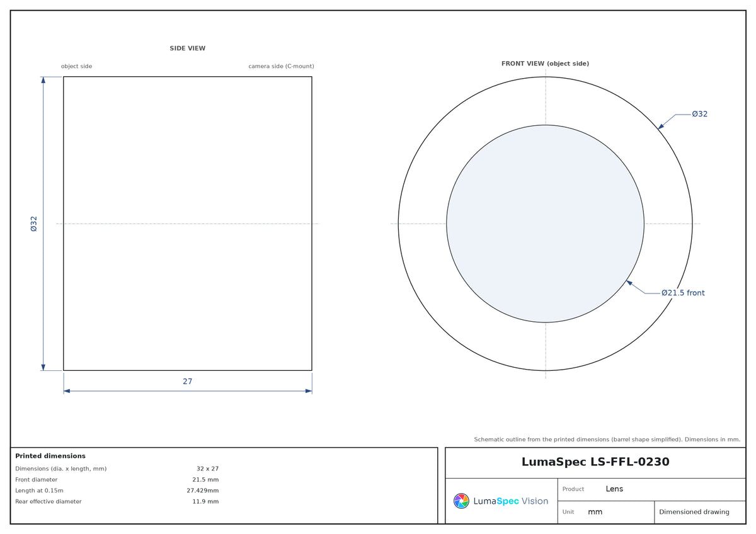756x534 pixels.
Task: Select the 'Rear effective diameter' row label
Action: pyautogui.click(x=49, y=502)
